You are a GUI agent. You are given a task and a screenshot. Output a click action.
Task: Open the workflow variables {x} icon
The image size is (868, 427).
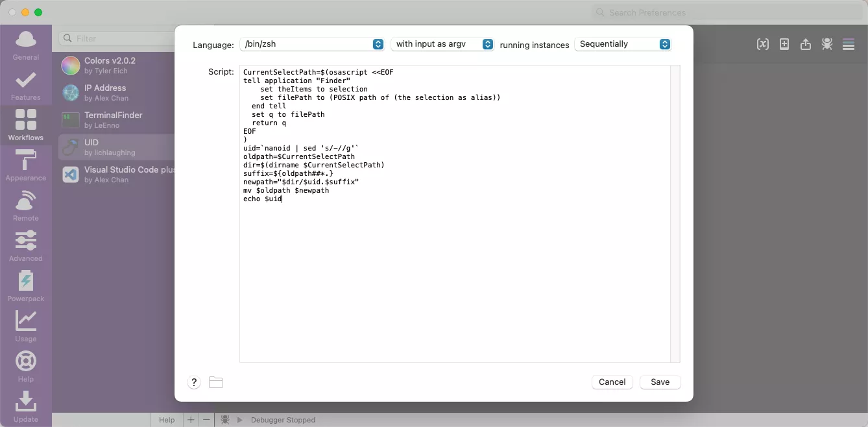click(763, 44)
